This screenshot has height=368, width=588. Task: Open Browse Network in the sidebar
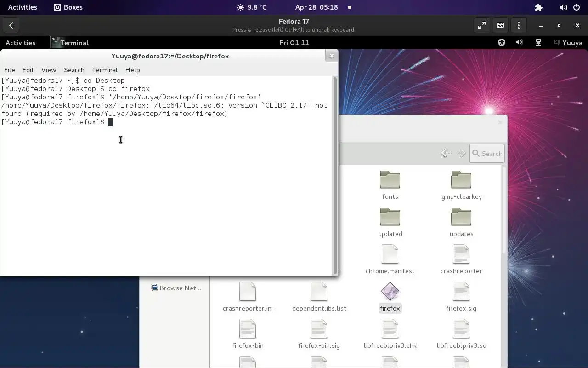[176, 288]
